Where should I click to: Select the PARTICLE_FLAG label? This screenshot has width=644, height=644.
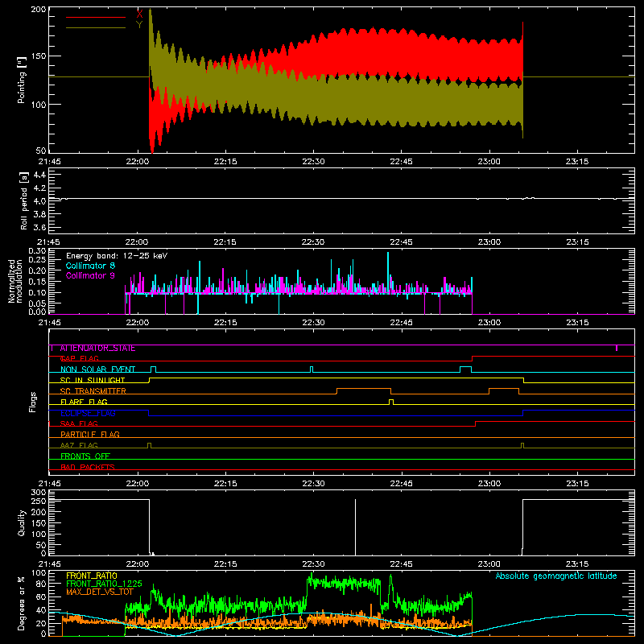[x=90, y=435]
